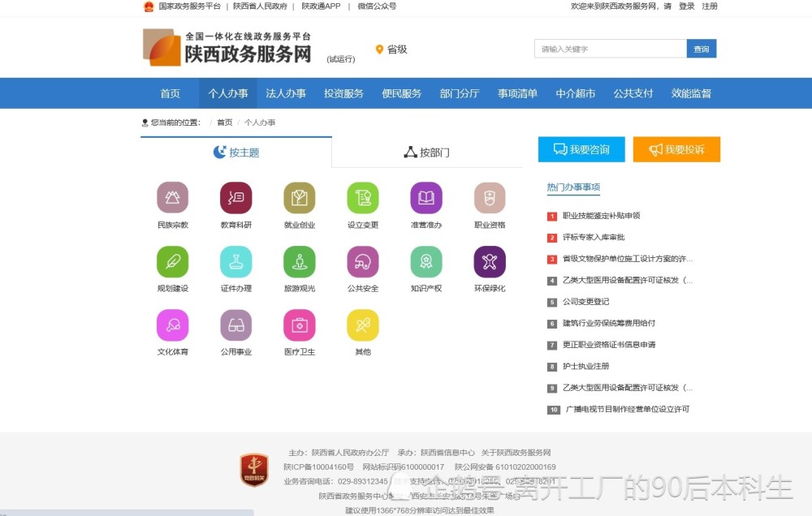The height and width of the screenshot is (516, 812).
Task: Open 便民服务 in the navigation bar
Action: coord(402,93)
